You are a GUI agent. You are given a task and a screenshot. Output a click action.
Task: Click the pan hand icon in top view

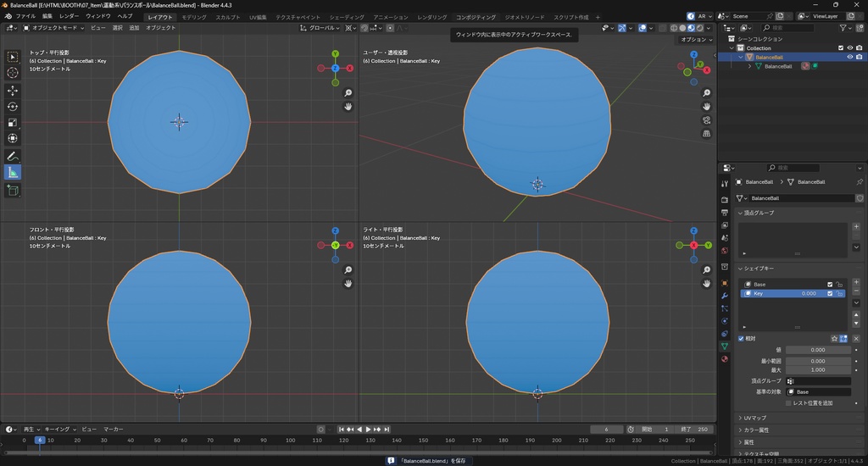(x=348, y=107)
